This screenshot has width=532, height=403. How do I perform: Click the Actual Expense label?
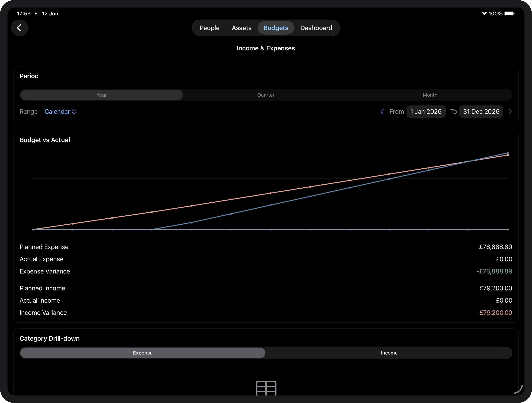point(42,259)
